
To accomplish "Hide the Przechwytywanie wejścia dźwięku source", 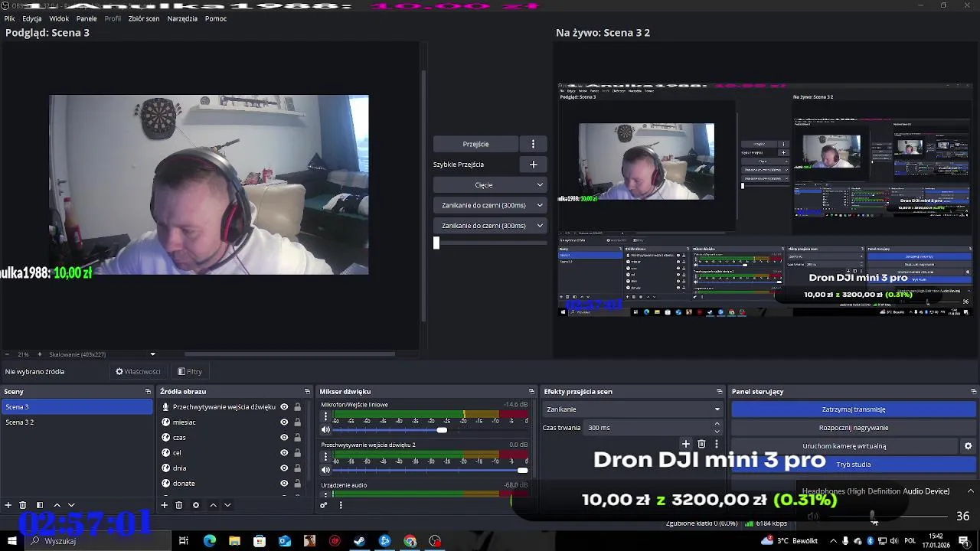I will point(284,407).
